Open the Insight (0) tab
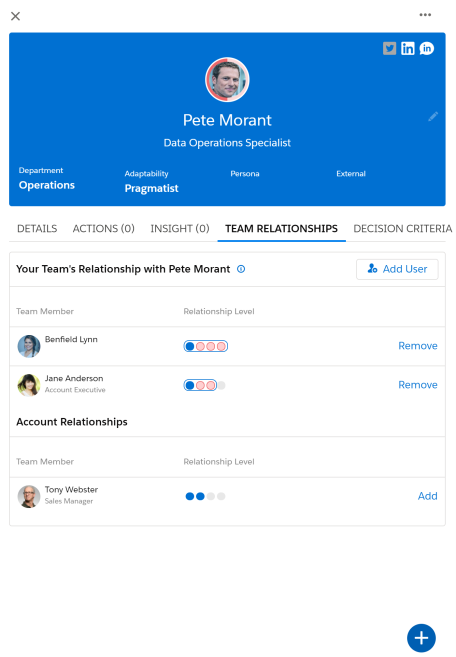The width and height of the screenshot is (456, 657). point(180,228)
